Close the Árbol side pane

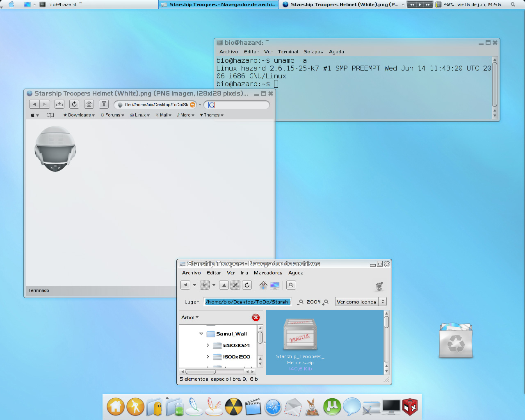pyautogui.click(x=256, y=317)
